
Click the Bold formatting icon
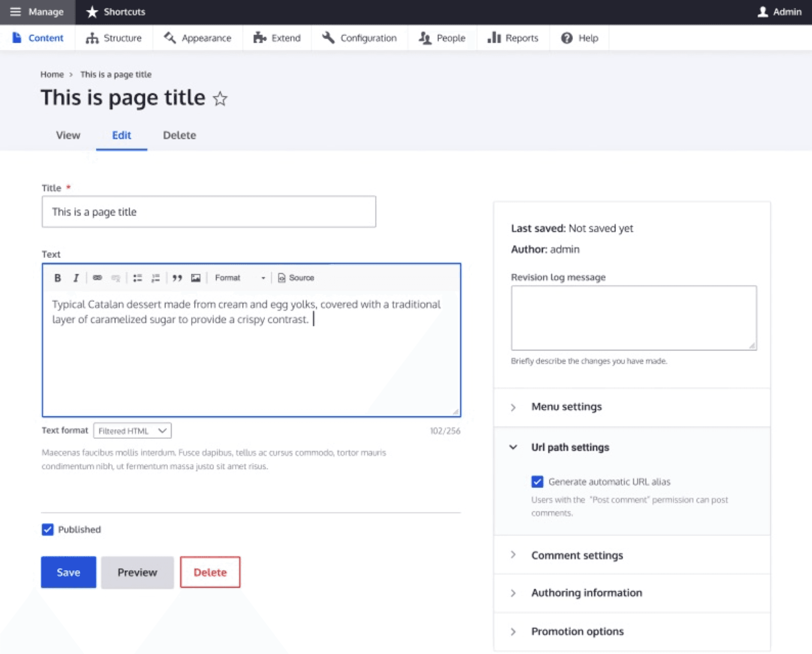58,278
